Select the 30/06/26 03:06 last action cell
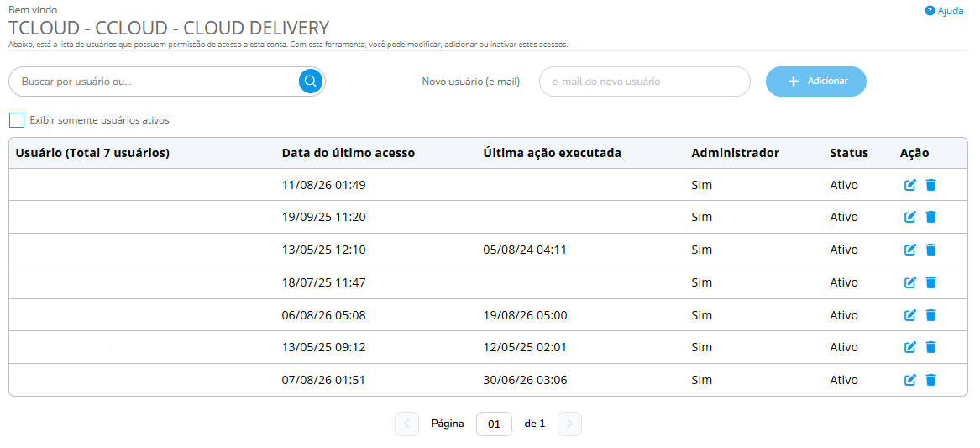The image size is (980, 448). (525, 379)
